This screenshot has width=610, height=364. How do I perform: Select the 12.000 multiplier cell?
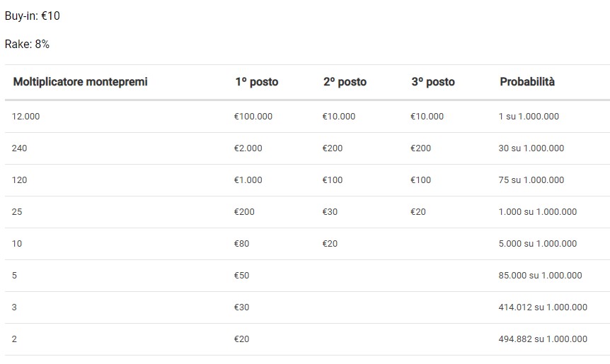(x=26, y=117)
